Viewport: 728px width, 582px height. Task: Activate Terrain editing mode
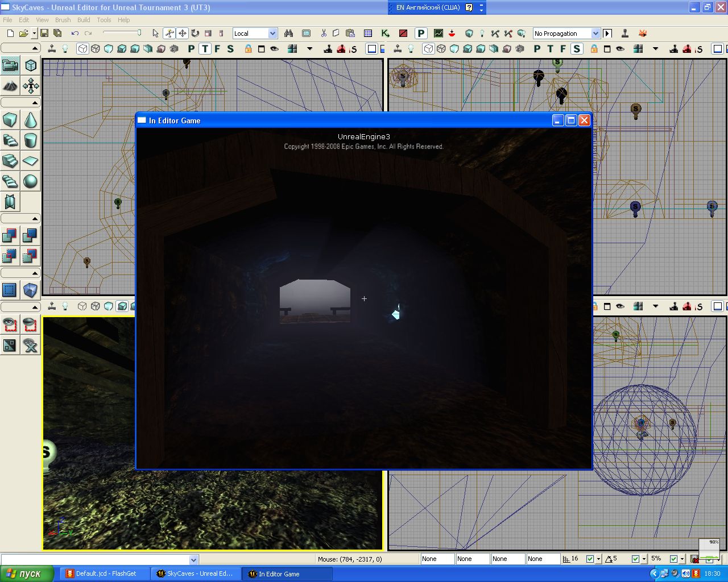(10, 86)
